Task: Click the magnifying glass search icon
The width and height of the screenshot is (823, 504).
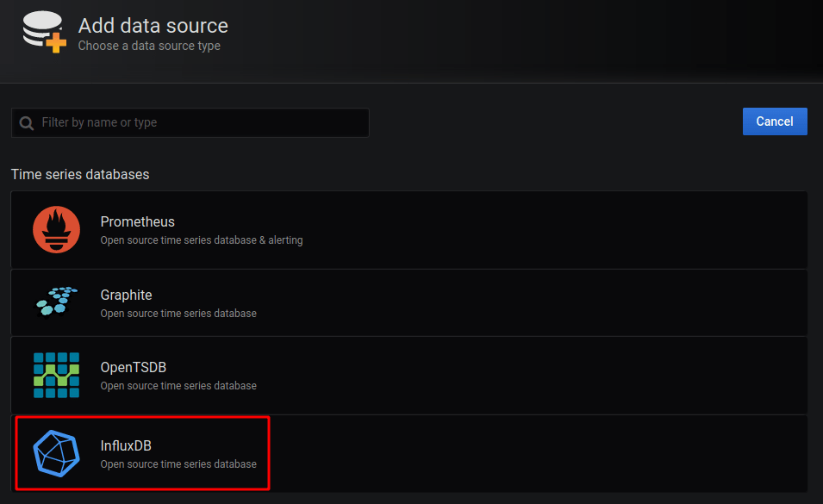Action: pyautogui.click(x=27, y=123)
